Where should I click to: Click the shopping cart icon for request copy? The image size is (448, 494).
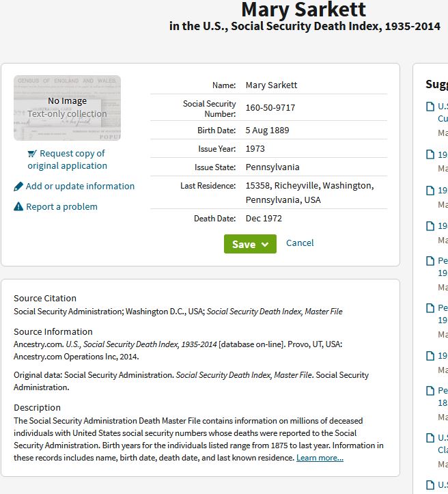[32, 154]
